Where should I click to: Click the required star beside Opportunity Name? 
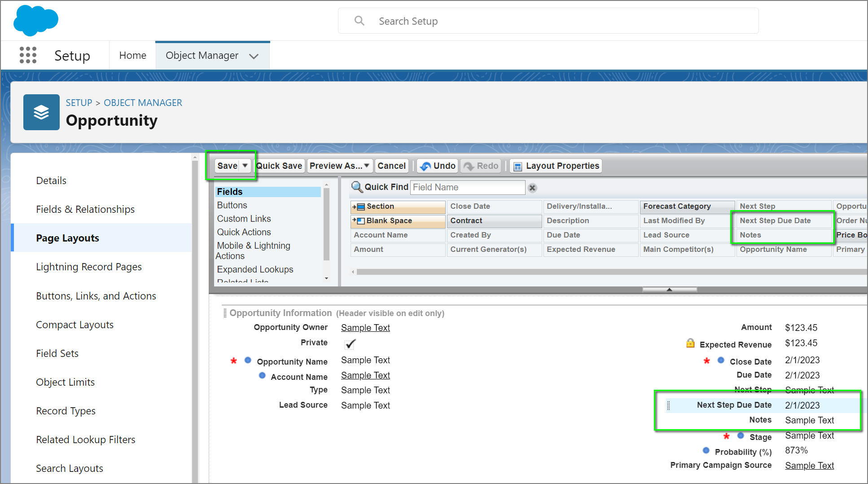(x=234, y=361)
